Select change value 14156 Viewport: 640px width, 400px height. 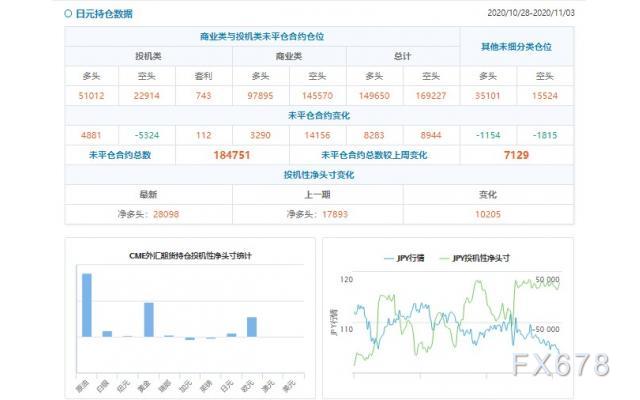pos(317,135)
